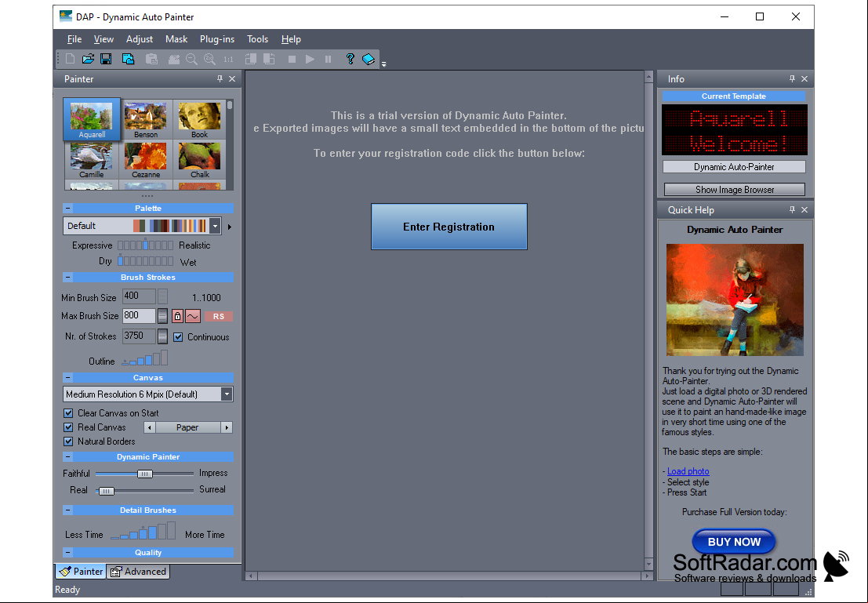Close the Info panel

tap(805, 78)
